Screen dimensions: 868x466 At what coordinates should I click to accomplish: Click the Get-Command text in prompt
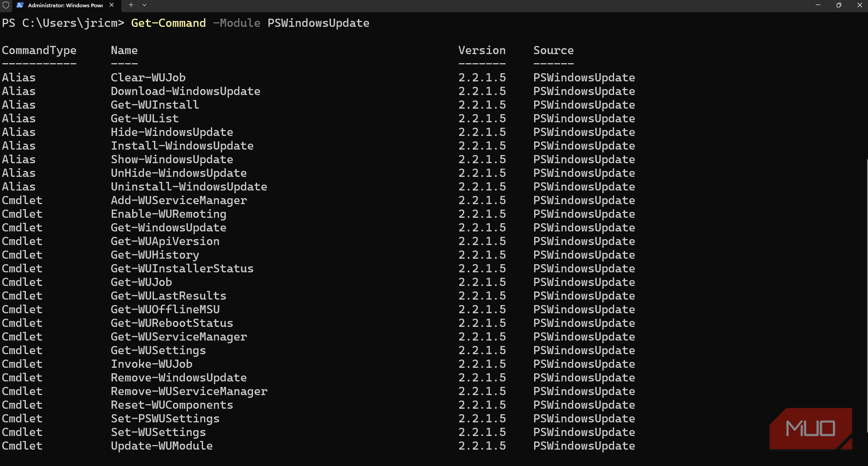[x=169, y=23]
